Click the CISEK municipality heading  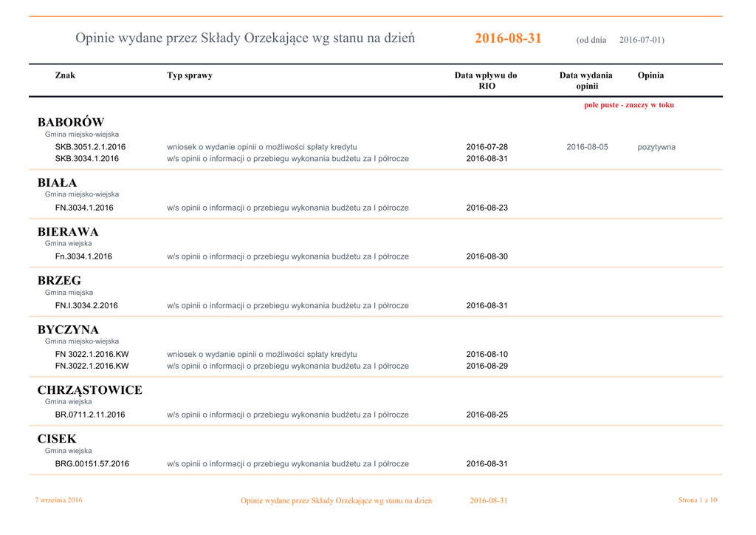[x=57, y=438]
